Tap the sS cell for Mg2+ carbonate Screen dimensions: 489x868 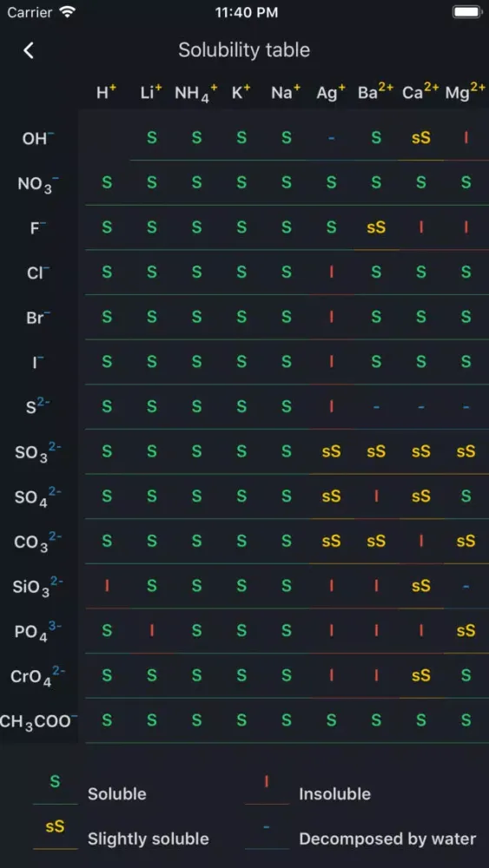(x=466, y=541)
